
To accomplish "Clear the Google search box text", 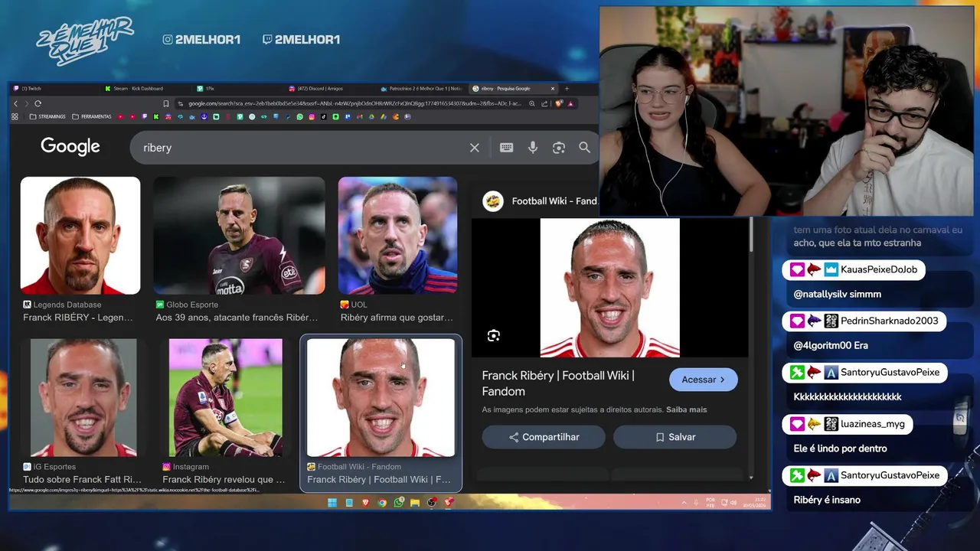I will (475, 148).
